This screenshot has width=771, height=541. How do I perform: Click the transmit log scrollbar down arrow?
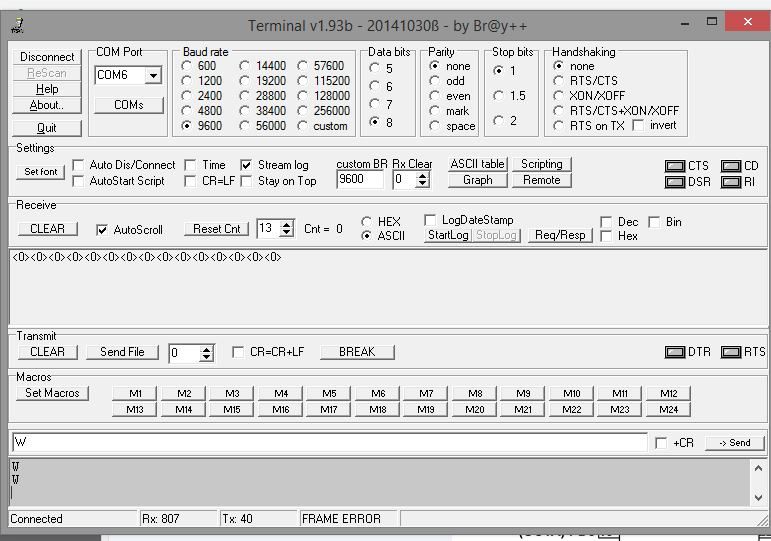[x=758, y=498]
